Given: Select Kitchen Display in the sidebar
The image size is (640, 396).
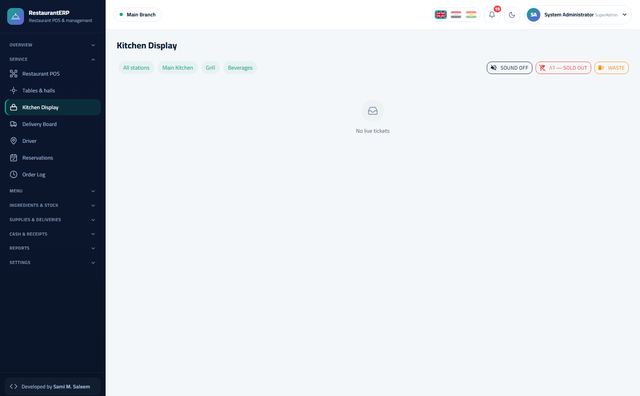Looking at the screenshot, I should (53, 107).
